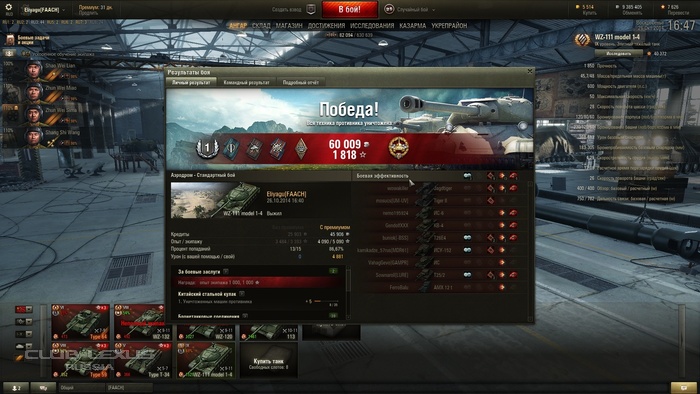The width and height of the screenshot is (700, 394).
Task: Toggle the favorite tanks filter
Action: click(x=20, y=357)
